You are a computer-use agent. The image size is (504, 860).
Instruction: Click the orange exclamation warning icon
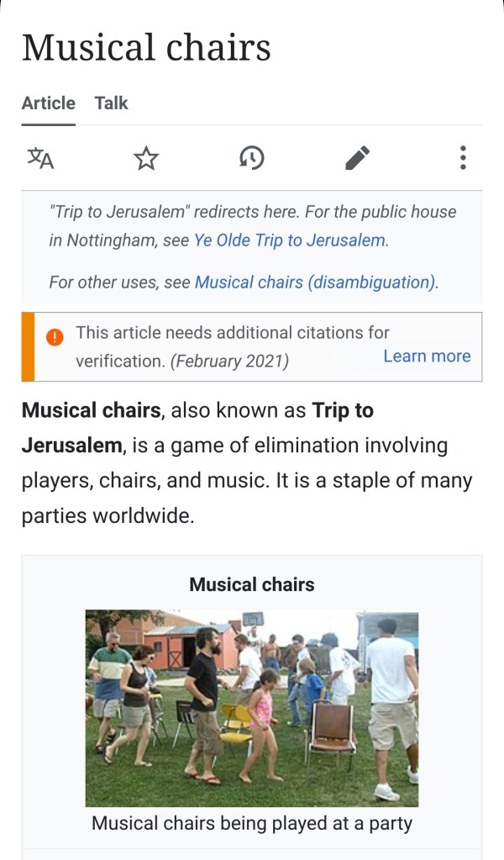55,336
